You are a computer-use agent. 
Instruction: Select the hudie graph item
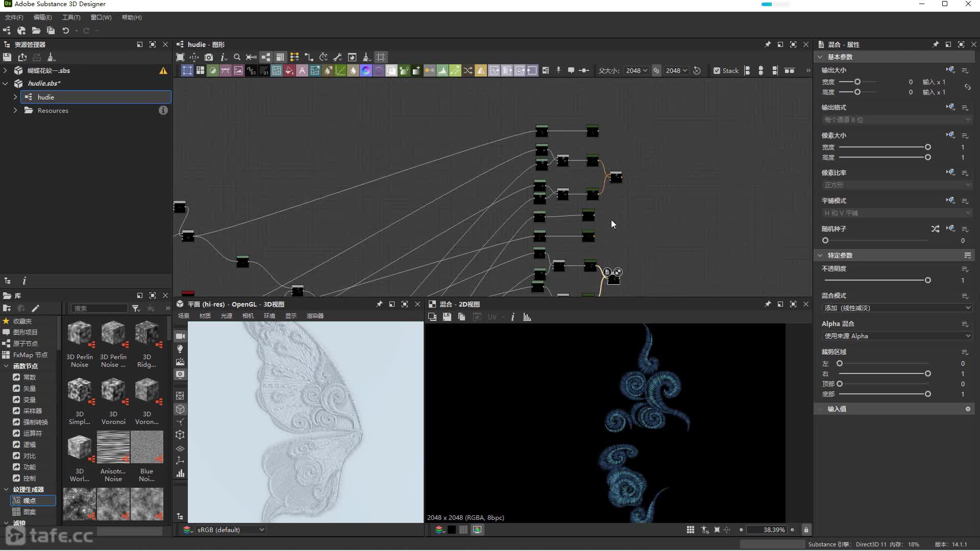click(x=46, y=97)
